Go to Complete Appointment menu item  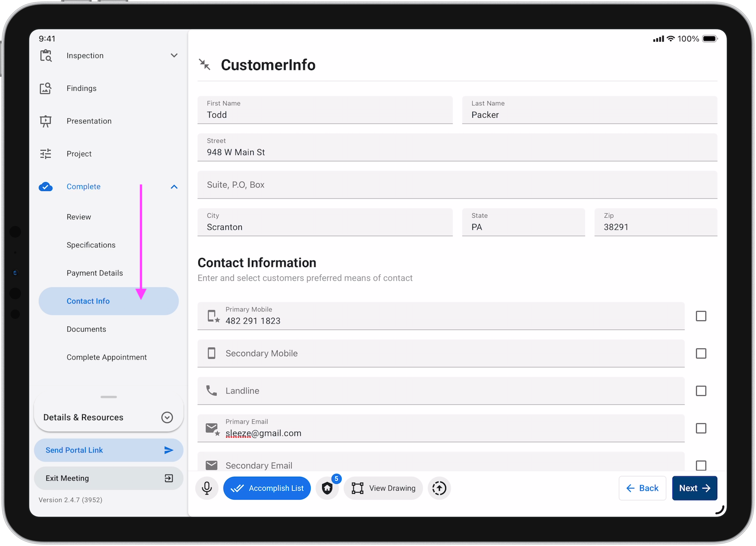click(107, 357)
